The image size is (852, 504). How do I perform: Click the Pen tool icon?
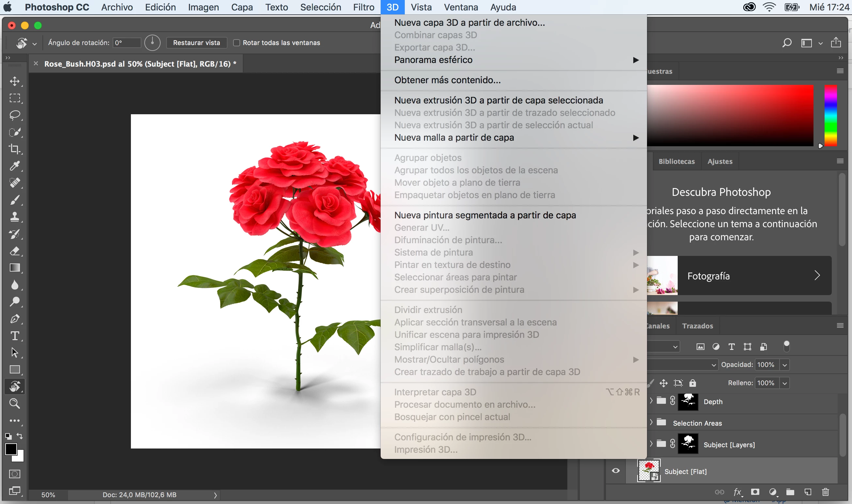pyautogui.click(x=15, y=319)
